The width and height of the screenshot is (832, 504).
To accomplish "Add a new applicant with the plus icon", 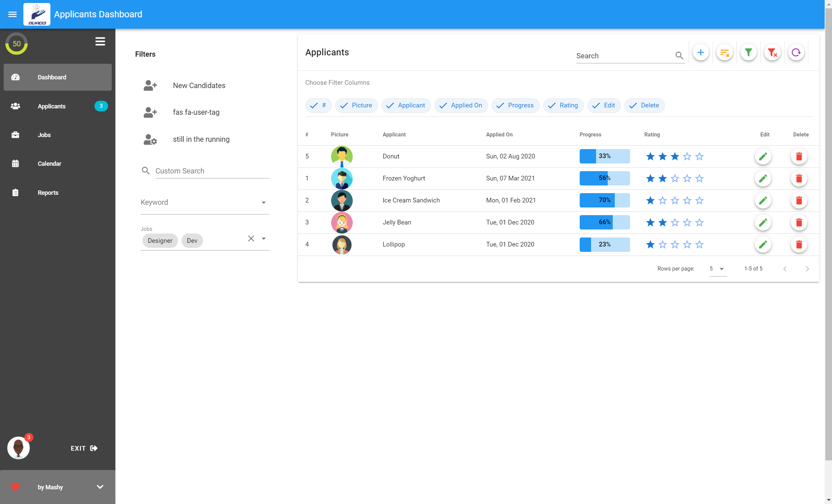I will pyautogui.click(x=701, y=52).
